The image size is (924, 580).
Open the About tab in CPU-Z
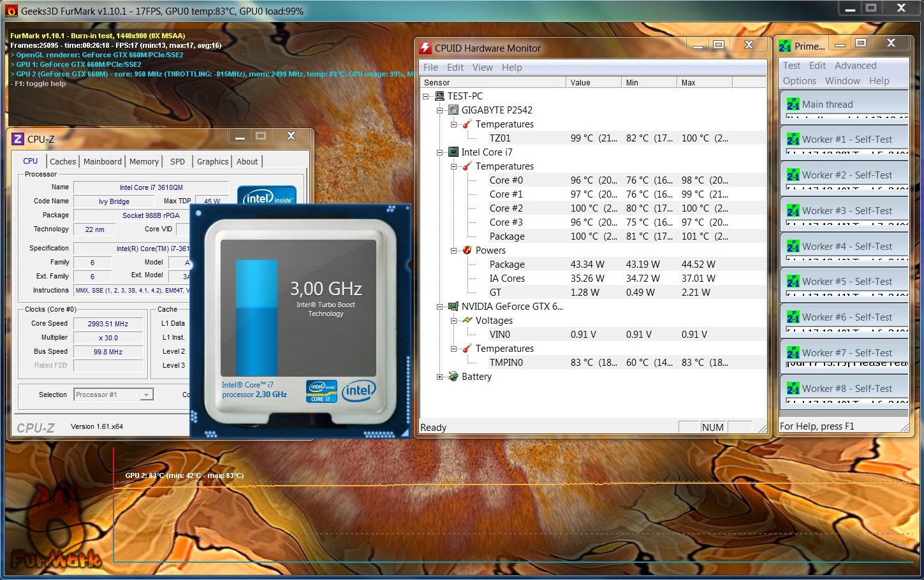pyautogui.click(x=247, y=162)
